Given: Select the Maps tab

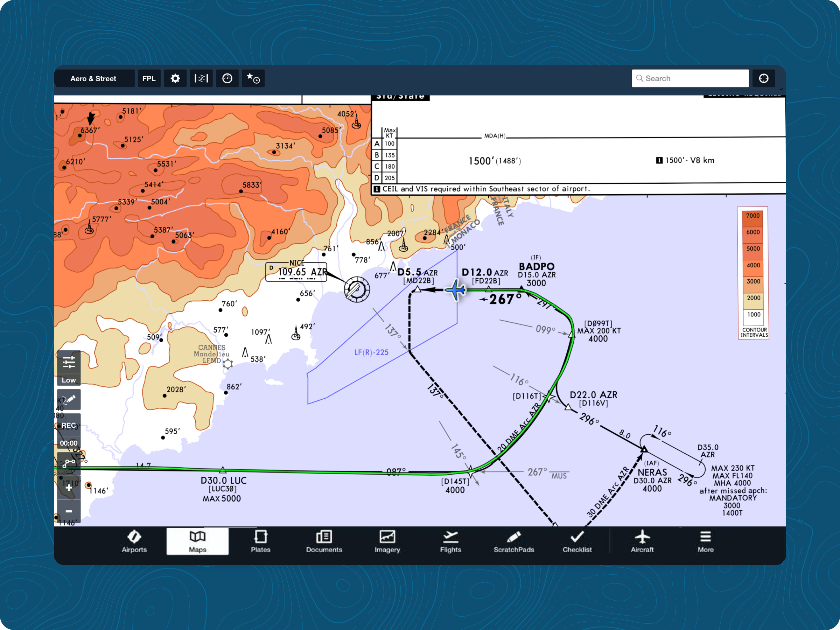Looking at the screenshot, I should point(197,541).
